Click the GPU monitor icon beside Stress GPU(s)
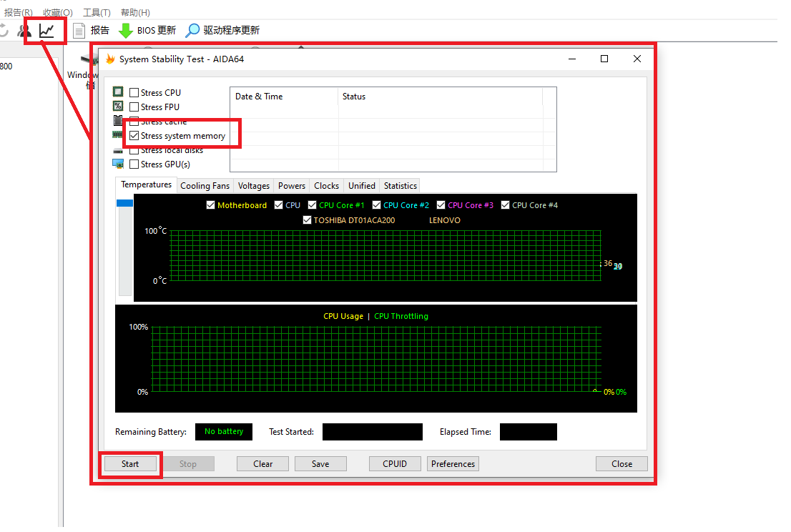This screenshot has height=532, width=791. pyautogui.click(x=118, y=164)
